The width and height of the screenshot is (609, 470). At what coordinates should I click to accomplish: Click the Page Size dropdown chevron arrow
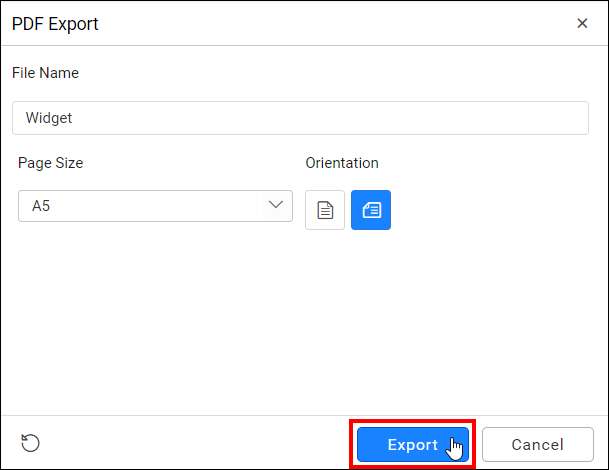pyautogui.click(x=276, y=205)
